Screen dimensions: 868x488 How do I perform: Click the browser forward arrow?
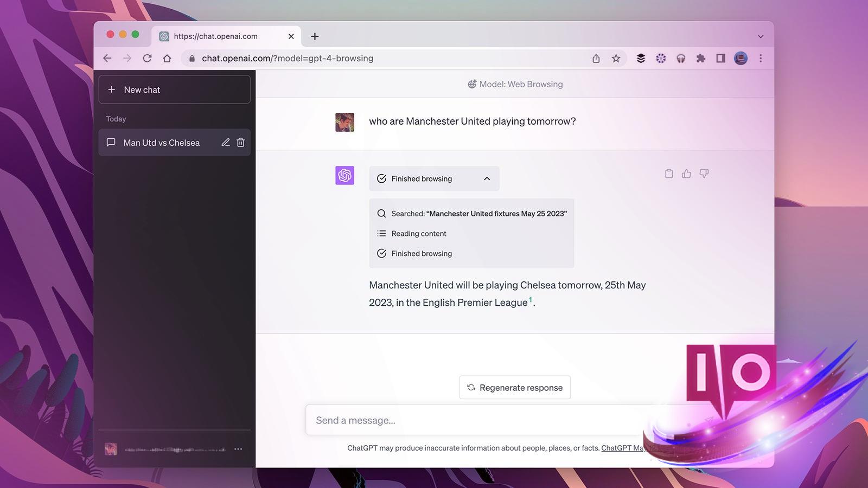tap(127, 58)
